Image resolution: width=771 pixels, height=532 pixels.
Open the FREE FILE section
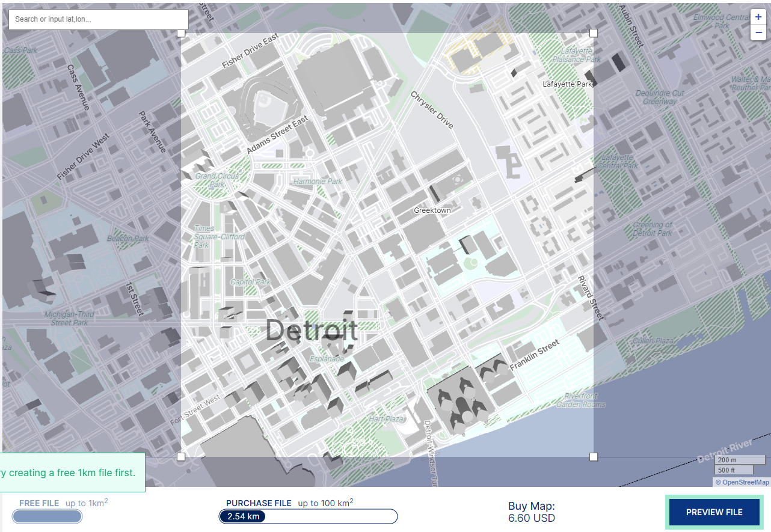38,503
